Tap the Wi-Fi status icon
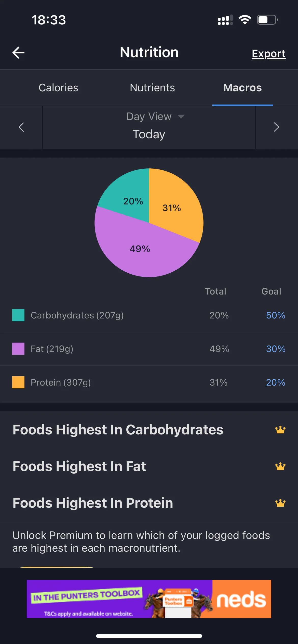This screenshot has height=644, width=298. click(x=245, y=20)
